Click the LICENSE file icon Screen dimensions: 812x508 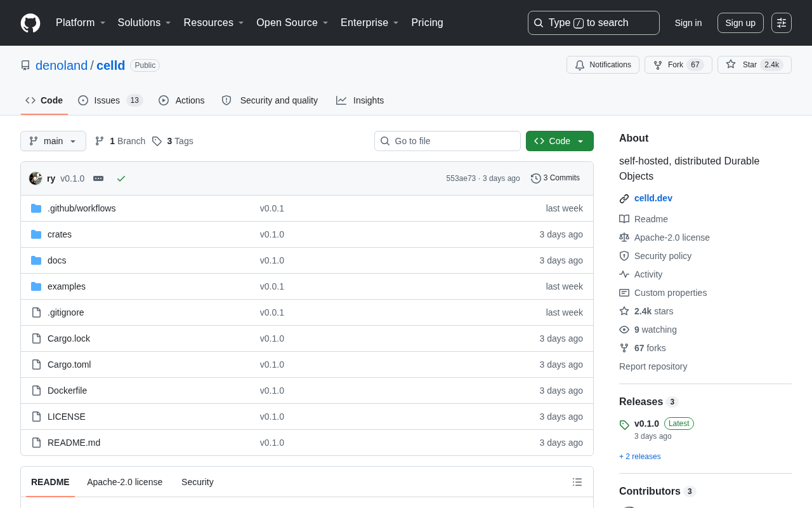36,417
